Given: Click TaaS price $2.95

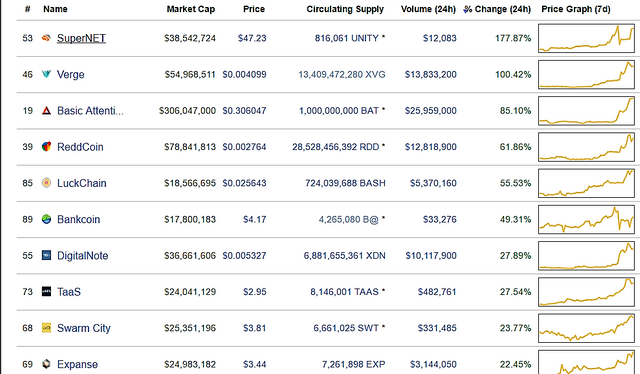Looking at the screenshot, I should tap(255, 292).
